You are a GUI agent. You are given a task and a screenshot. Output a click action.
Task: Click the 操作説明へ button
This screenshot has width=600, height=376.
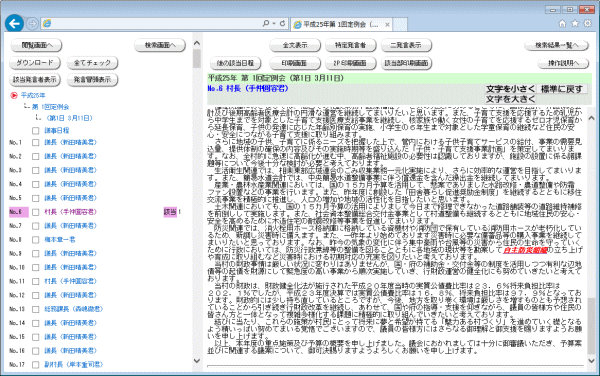coord(563,63)
